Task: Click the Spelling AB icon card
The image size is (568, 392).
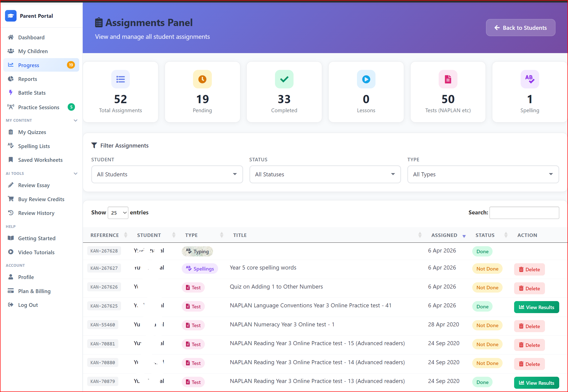Action: pyautogui.click(x=530, y=79)
